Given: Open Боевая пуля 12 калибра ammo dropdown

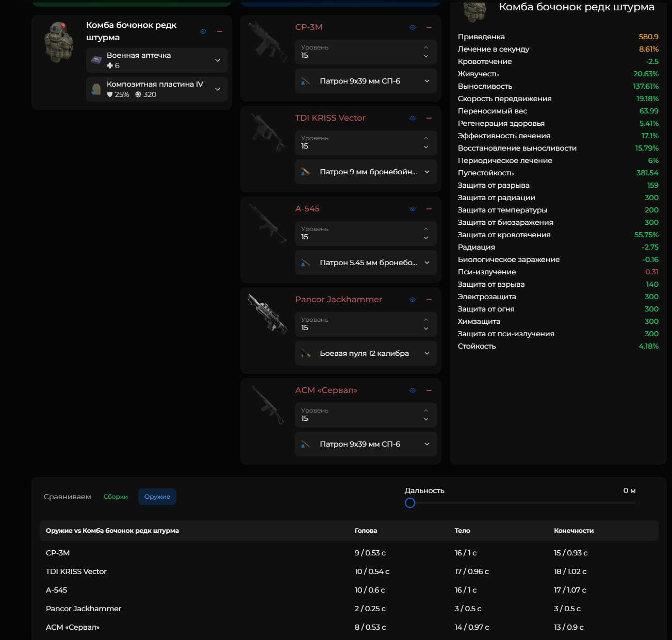Looking at the screenshot, I should tap(427, 353).
